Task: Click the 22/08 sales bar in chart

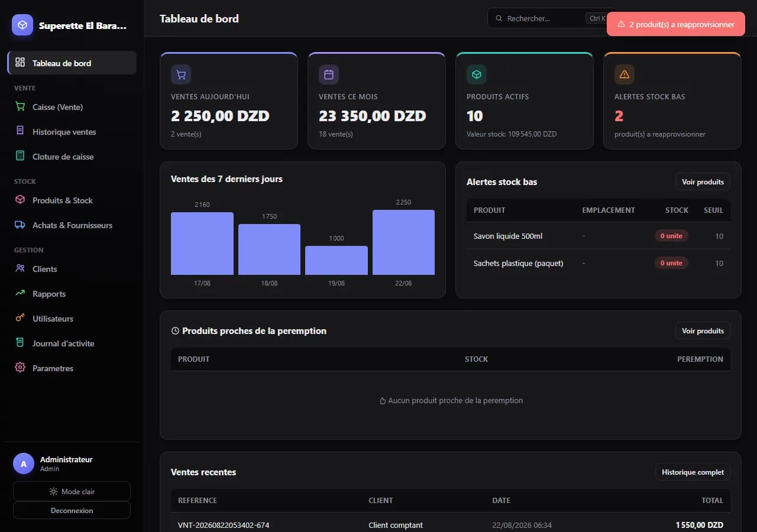Action: [x=403, y=242]
